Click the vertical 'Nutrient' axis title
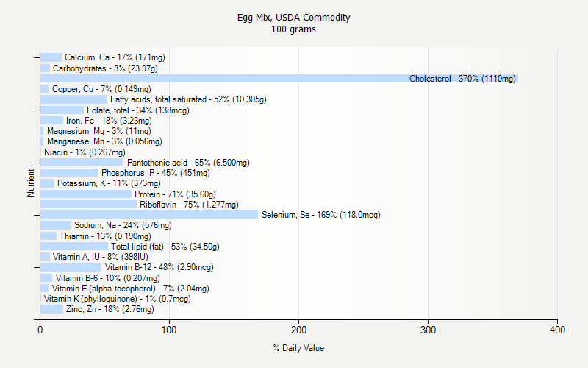Image resolution: width=588 pixels, height=368 pixels. (31, 183)
